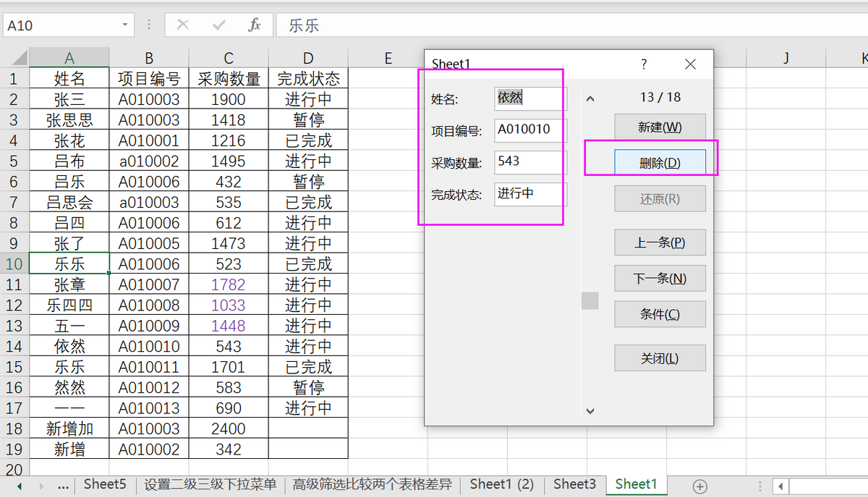Click the cancel entry X icon in formula bar
This screenshot has height=498, width=868.
pos(183,25)
